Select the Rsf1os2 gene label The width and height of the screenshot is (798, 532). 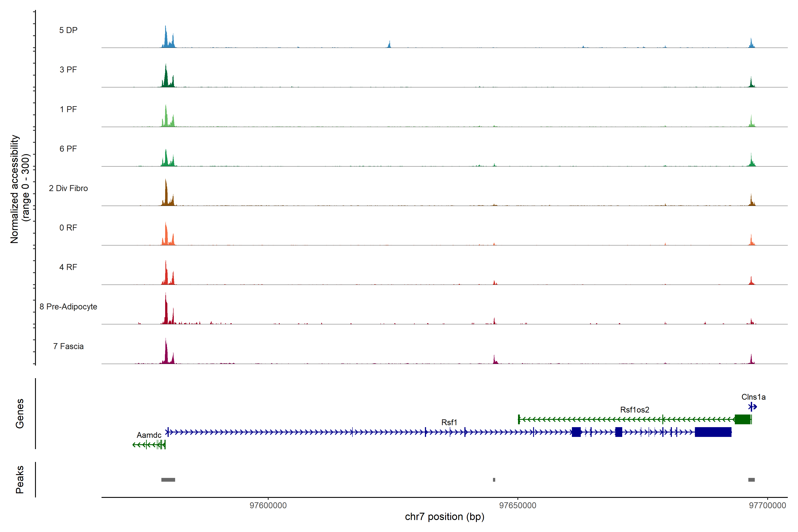pos(634,409)
